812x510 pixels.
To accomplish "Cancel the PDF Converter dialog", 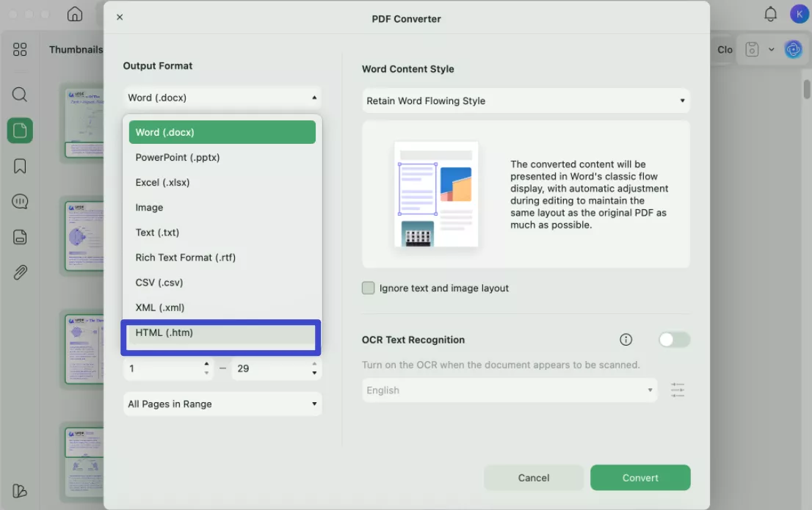I will [x=534, y=478].
